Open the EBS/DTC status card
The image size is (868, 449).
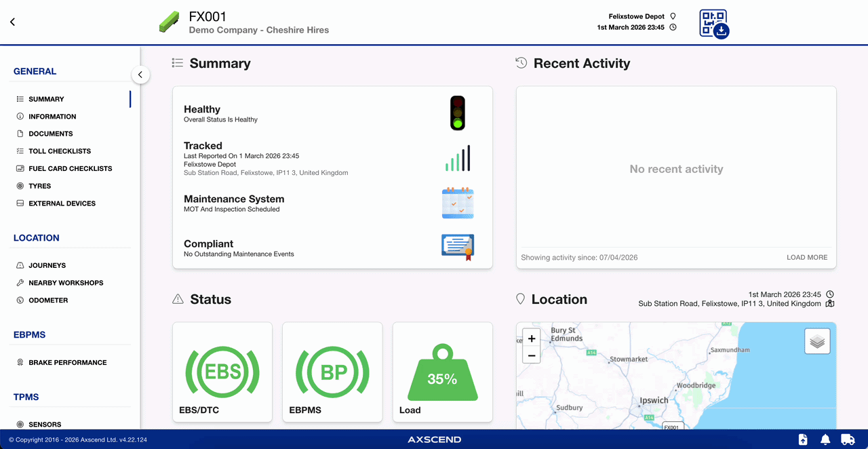(222, 372)
